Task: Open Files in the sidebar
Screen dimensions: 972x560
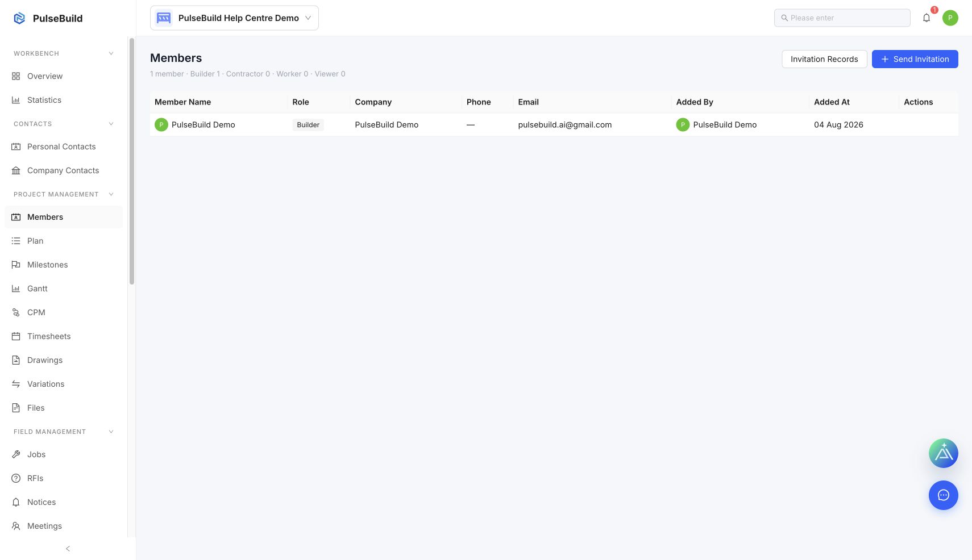Action: tap(64, 408)
